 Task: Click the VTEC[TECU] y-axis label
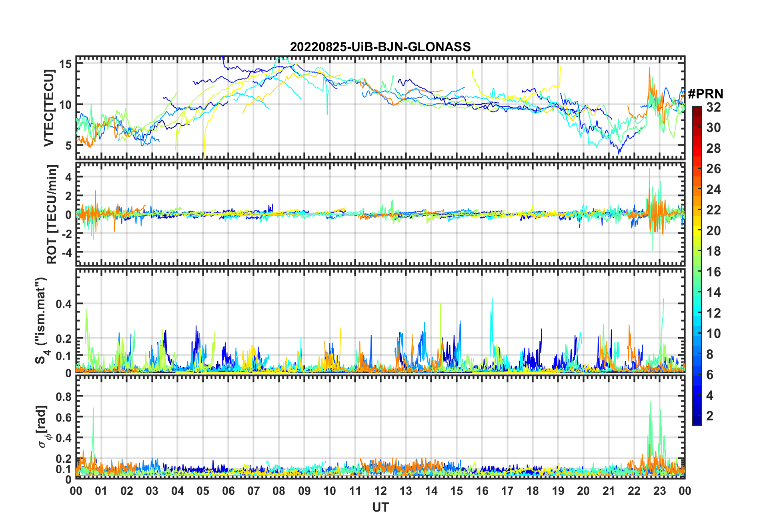pyautogui.click(x=49, y=108)
